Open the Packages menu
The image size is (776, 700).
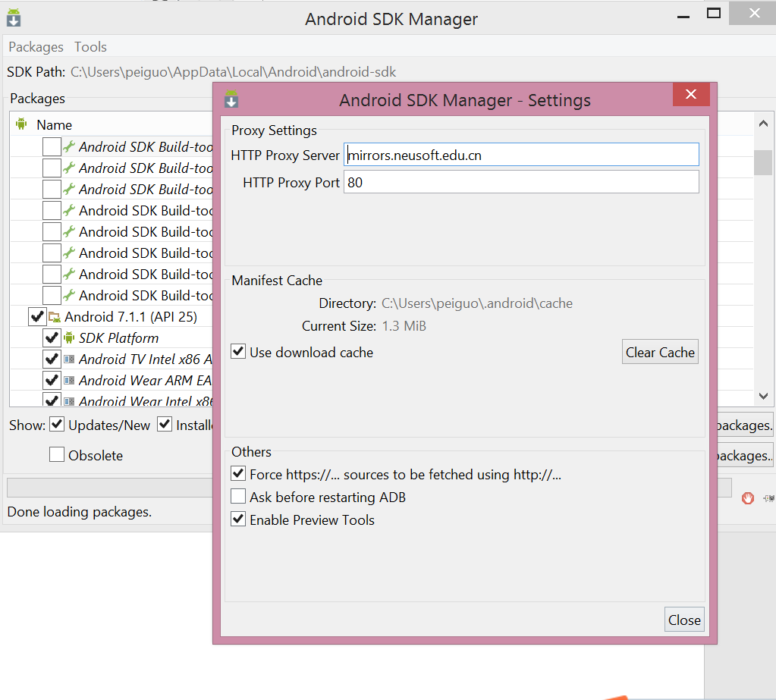tap(36, 47)
